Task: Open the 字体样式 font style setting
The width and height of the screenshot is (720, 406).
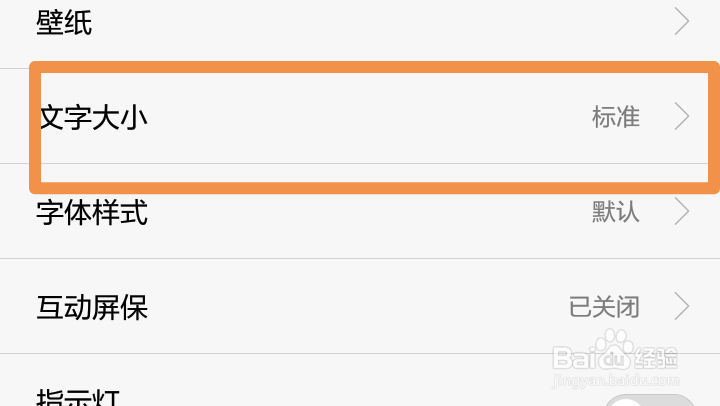Action: [92, 212]
